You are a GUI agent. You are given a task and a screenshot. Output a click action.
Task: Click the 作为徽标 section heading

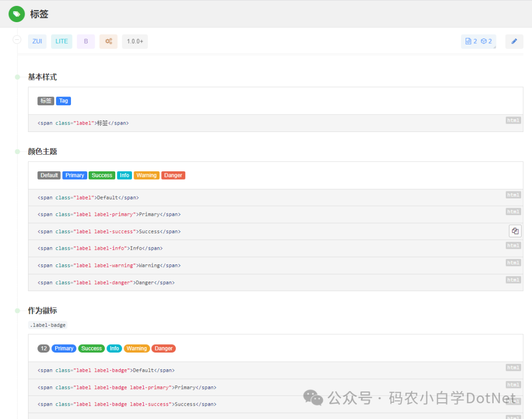point(42,310)
